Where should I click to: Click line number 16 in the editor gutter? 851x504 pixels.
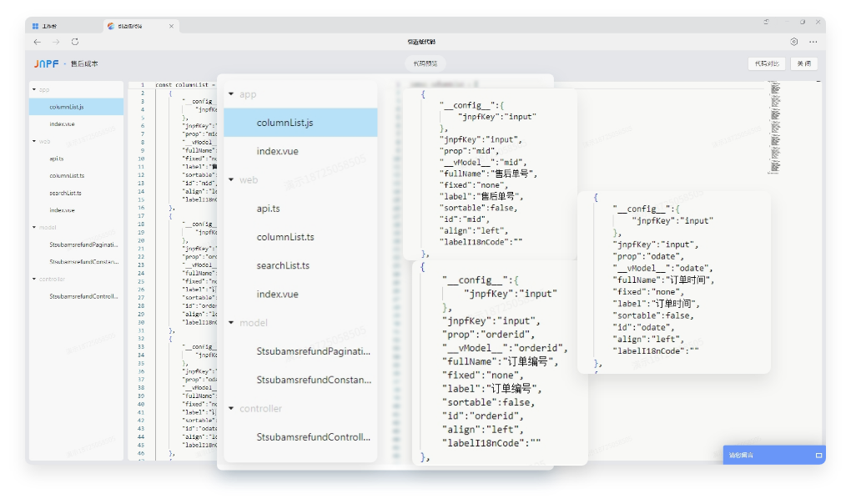click(141, 208)
